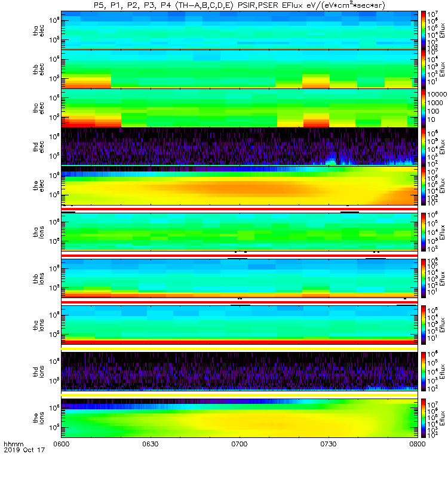Click the thb elec spectrogram panel
This screenshot has width=448, height=478.
click(x=240, y=69)
